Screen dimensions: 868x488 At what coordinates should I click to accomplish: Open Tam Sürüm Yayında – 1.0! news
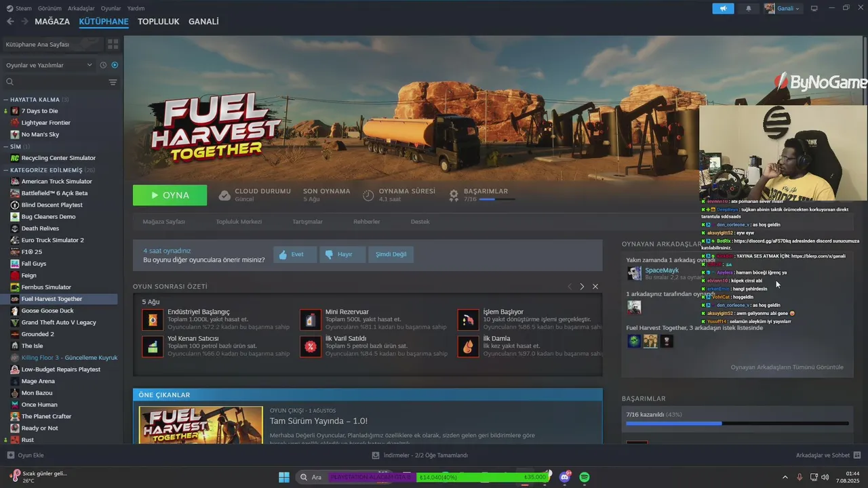point(319,421)
